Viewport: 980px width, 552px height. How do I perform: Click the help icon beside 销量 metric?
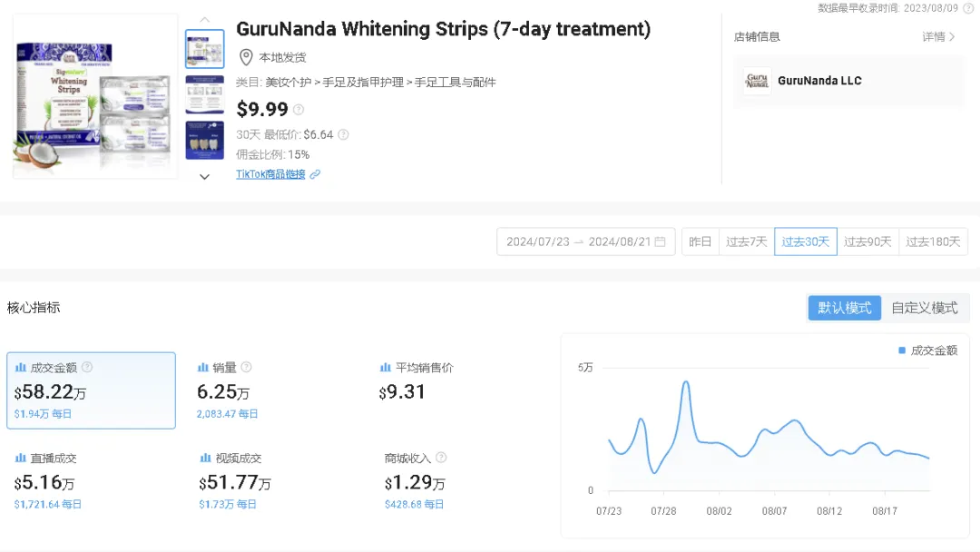click(246, 367)
